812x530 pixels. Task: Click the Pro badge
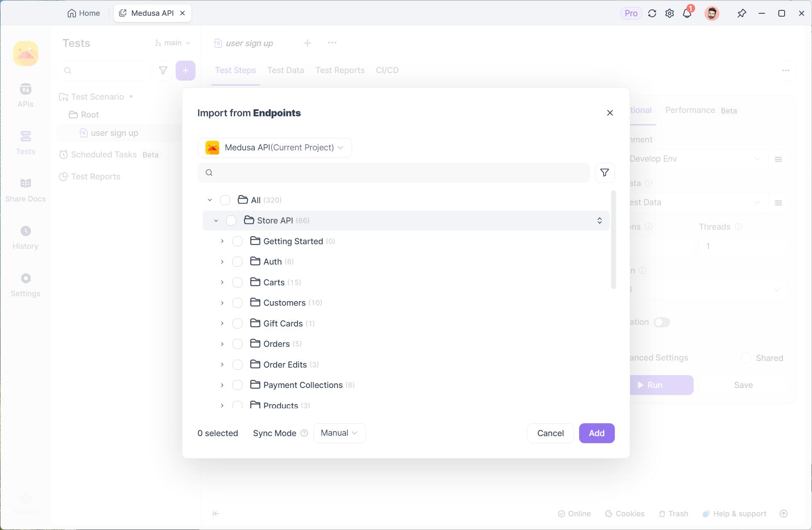[x=631, y=13]
